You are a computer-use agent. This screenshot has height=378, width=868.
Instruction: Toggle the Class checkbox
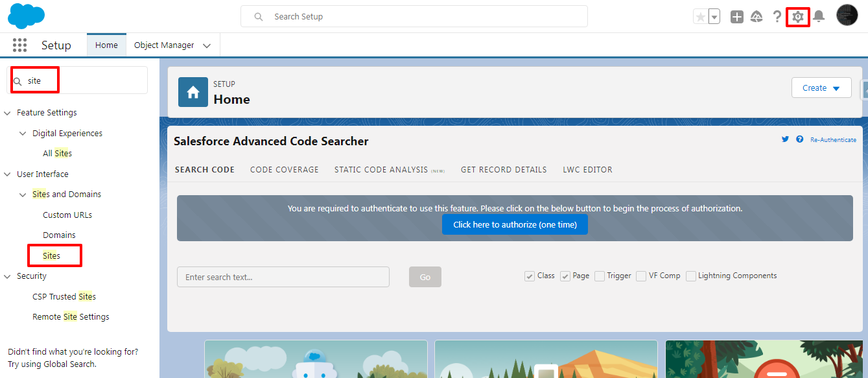point(530,276)
